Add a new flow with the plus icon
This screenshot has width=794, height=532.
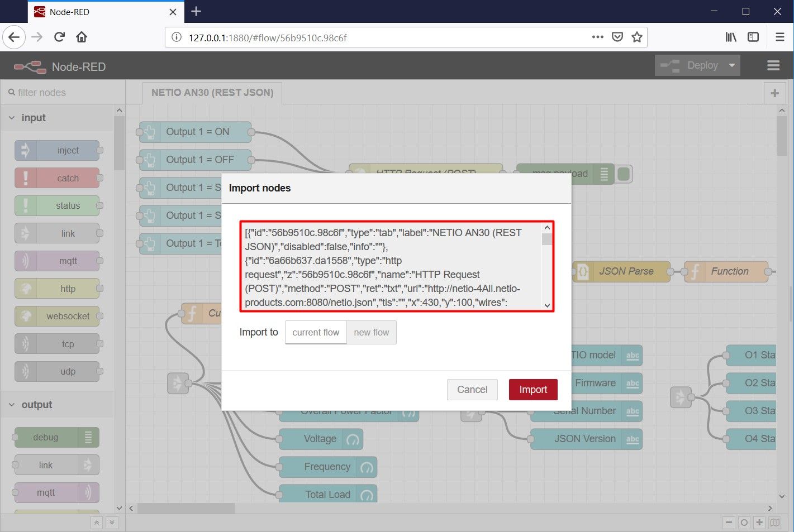click(x=774, y=93)
